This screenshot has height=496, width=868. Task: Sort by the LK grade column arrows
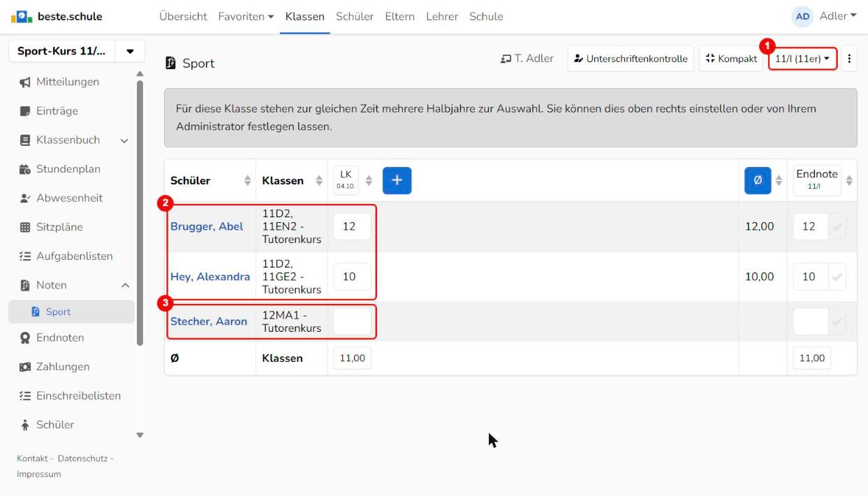point(369,180)
